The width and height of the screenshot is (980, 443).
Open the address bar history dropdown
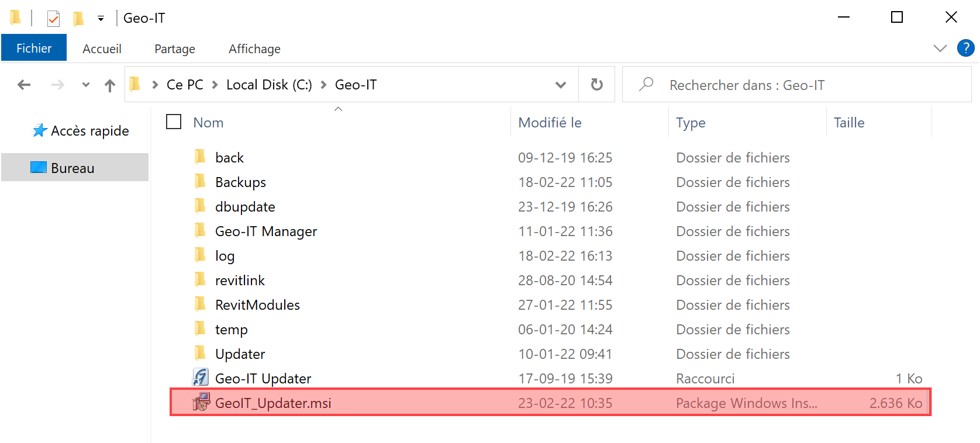tap(561, 85)
